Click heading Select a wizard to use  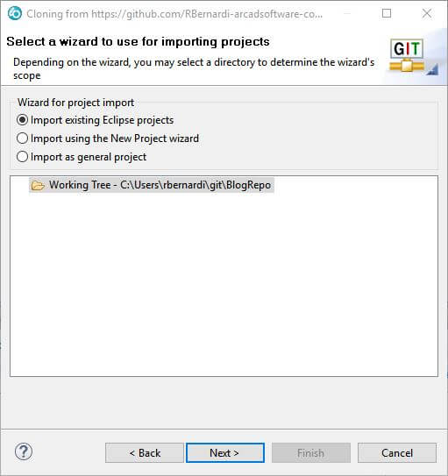tap(139, 42)
